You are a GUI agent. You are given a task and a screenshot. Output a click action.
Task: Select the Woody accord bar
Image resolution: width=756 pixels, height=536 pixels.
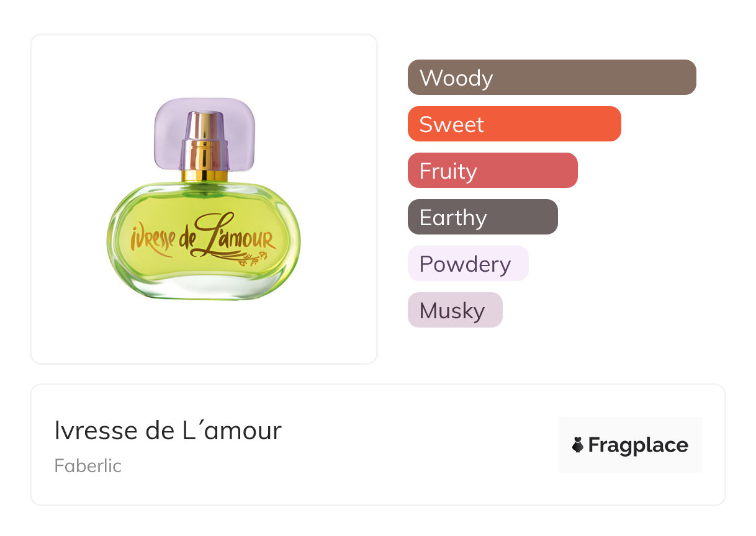552,78
